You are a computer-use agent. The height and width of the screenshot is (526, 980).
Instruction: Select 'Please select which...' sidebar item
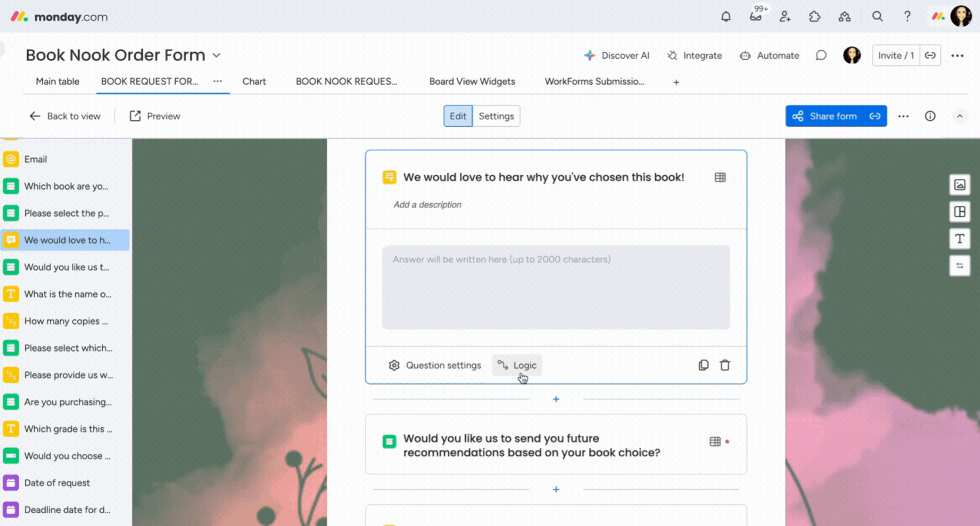point(65,348)
